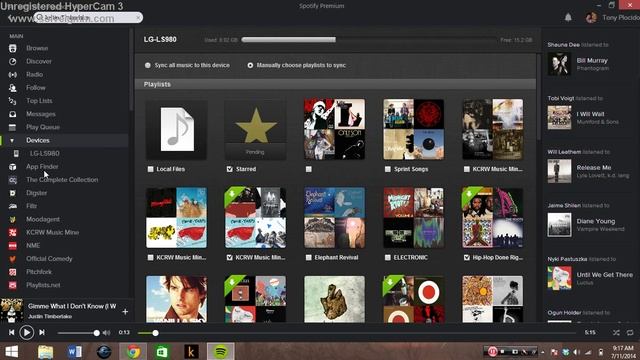Image resolution: width=640 pixels, height=360 pixels.
Task: Open Top Lists in the sidebar
Action: click(x=39, y=100)
